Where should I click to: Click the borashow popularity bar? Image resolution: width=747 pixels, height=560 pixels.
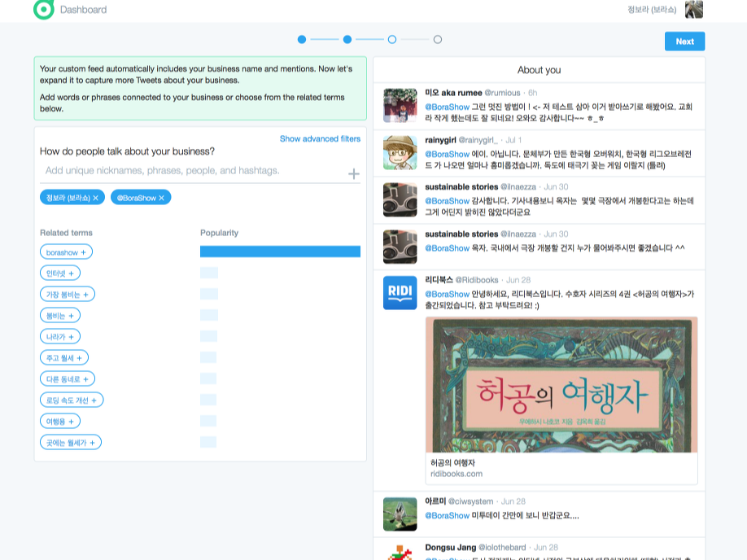(280, 252)
